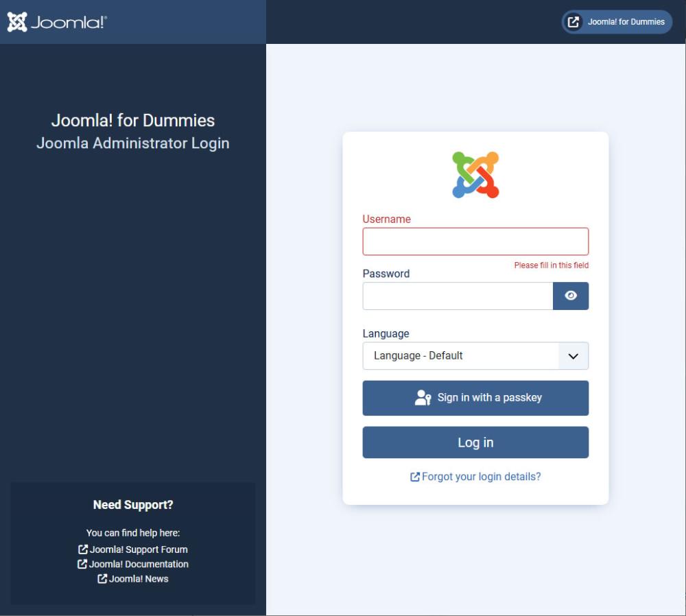Open Forgot your login details link
Image resolution: width=686 pixels, height=616 pixels.
(x=475, y=477)
